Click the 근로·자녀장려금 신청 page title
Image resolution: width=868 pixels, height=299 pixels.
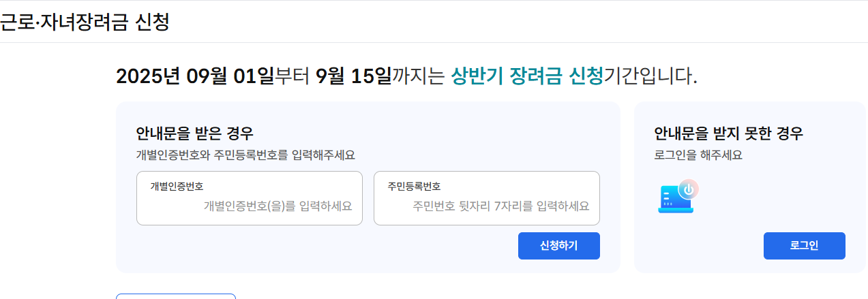(85, 22)
